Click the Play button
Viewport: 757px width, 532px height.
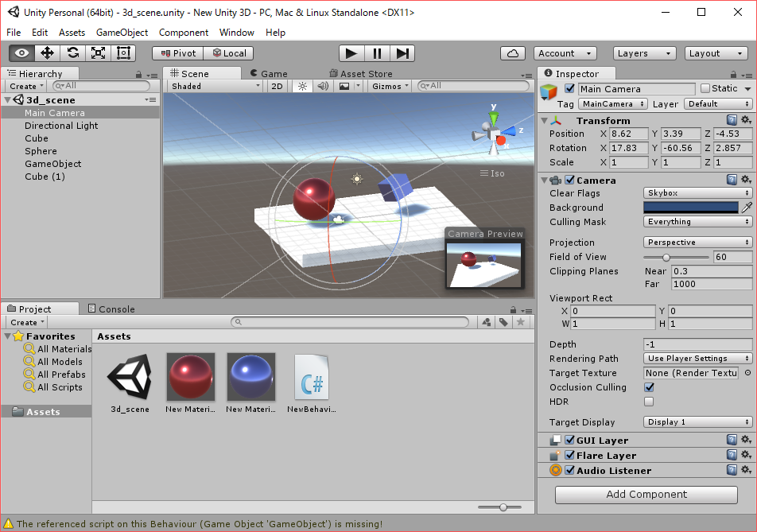tap(351, 53)
